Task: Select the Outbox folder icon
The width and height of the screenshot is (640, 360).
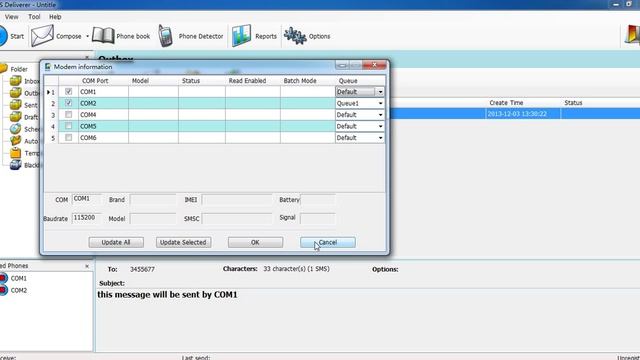Action: click(x=16, y=93)
